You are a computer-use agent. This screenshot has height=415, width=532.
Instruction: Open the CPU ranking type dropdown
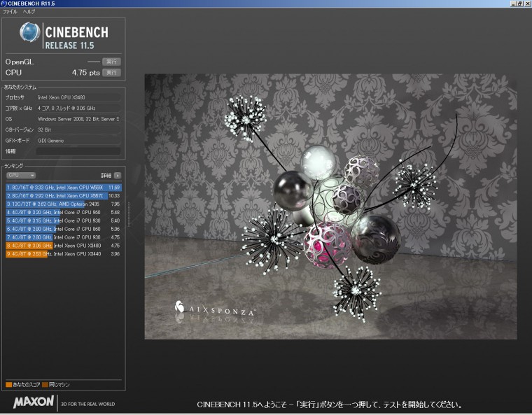pos(21,176)
